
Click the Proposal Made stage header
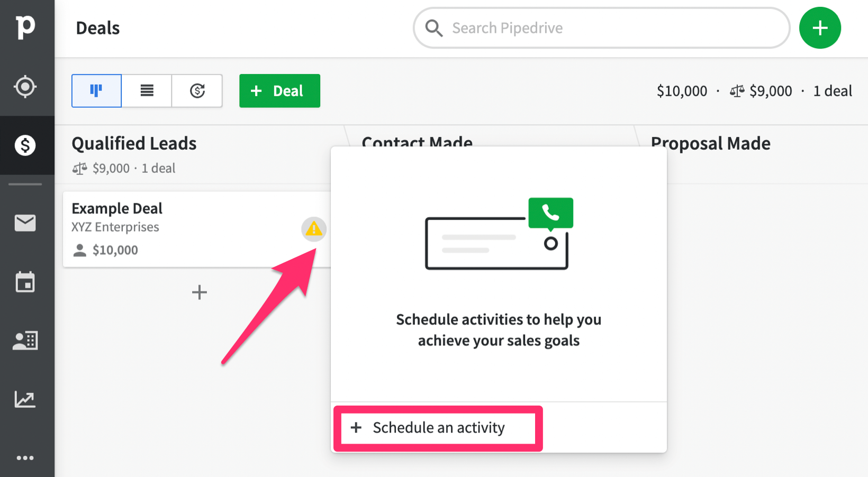pos(710,143)
